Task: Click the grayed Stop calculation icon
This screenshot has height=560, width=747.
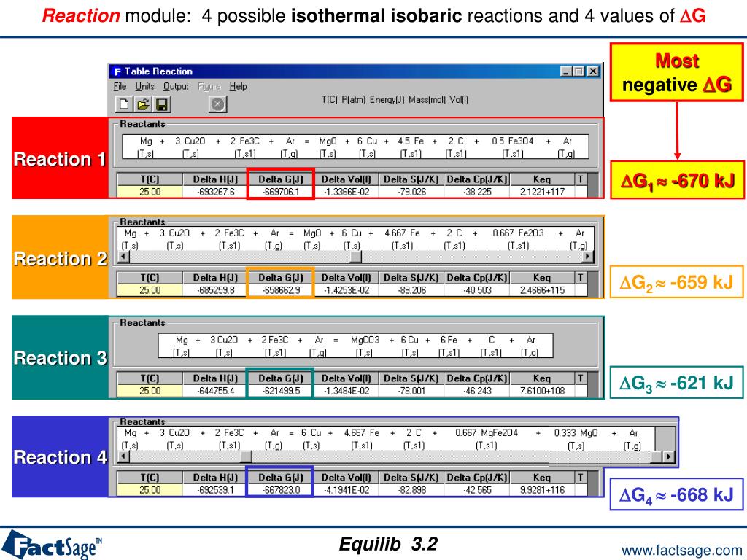Action: coord(217,104)
